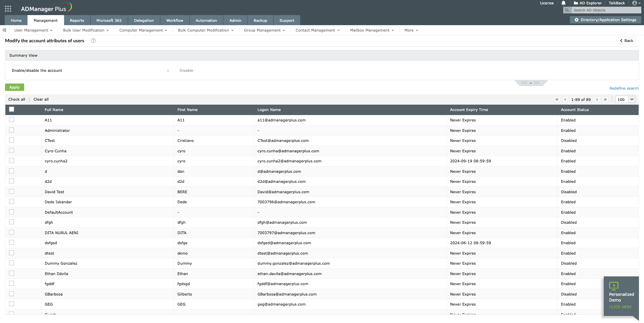Check the box for user A11
This screenshot has width=644, height=323.
[12, 120]
